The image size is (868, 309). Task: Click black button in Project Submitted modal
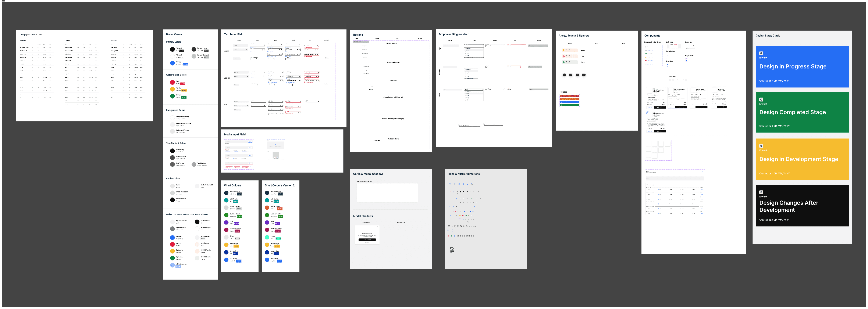click(x=367, y=239)
